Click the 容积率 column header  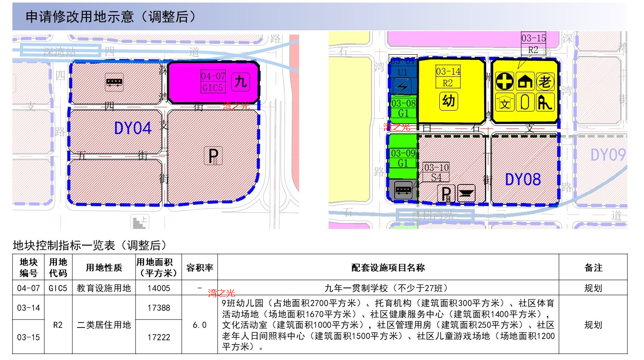coord(200,268)
